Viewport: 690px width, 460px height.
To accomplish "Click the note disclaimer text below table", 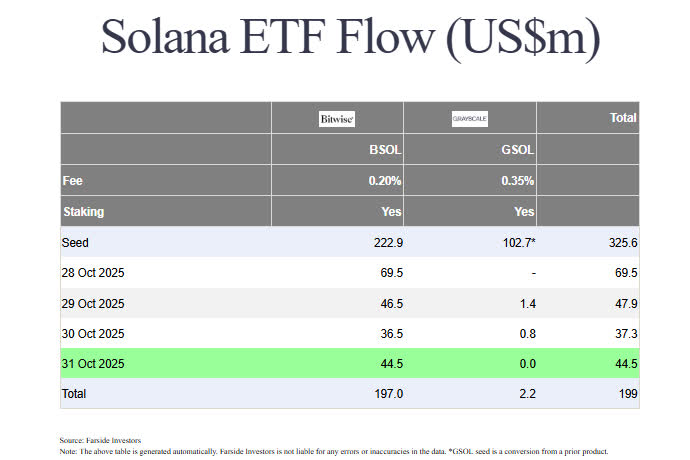I will tap(335, 451).
